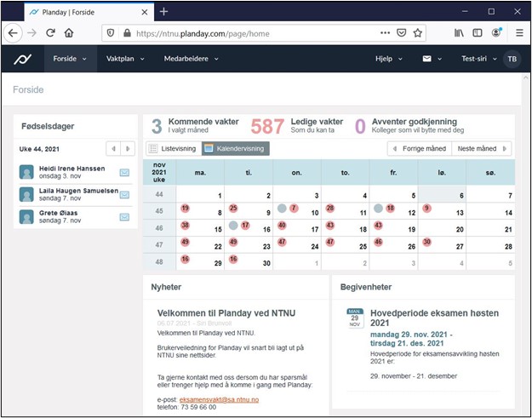
Task: Open a new browser tab with plus
Action: click(164, 12)
